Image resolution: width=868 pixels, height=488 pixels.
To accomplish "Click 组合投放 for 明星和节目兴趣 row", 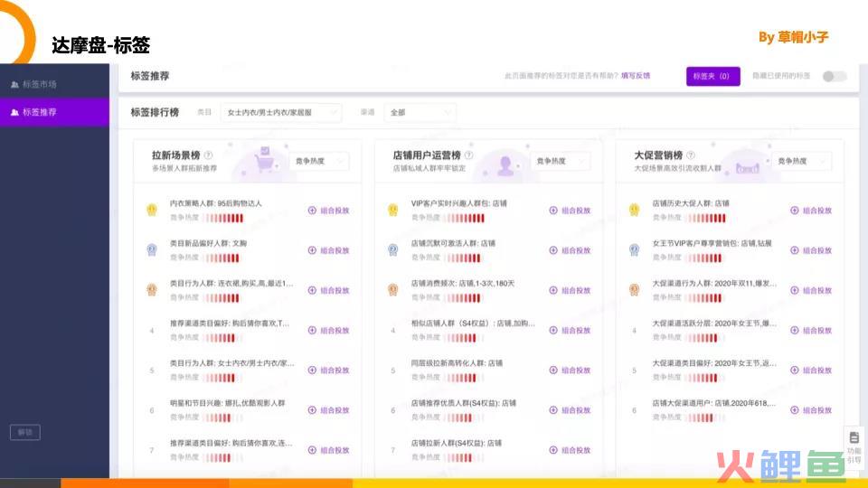I will 329,410.
